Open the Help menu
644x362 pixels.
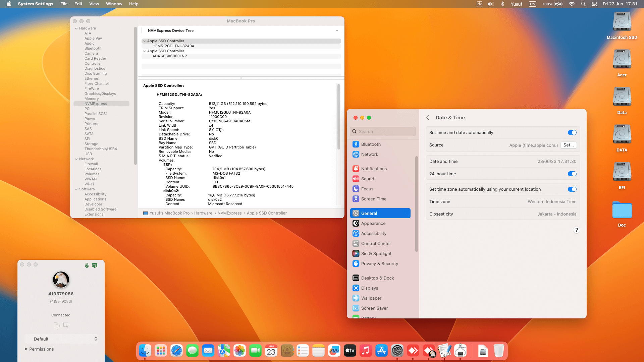click(133, 4)
